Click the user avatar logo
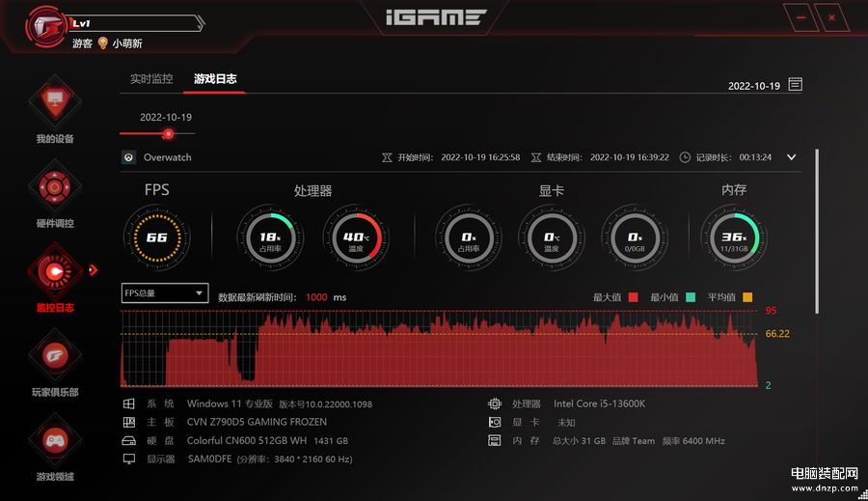 [x=46, y=26]
